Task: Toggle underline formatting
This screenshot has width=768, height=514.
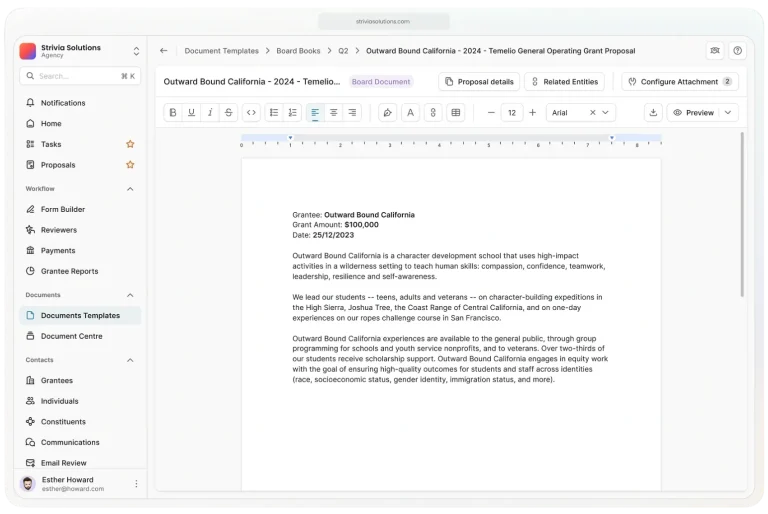Action: [191, 113]
